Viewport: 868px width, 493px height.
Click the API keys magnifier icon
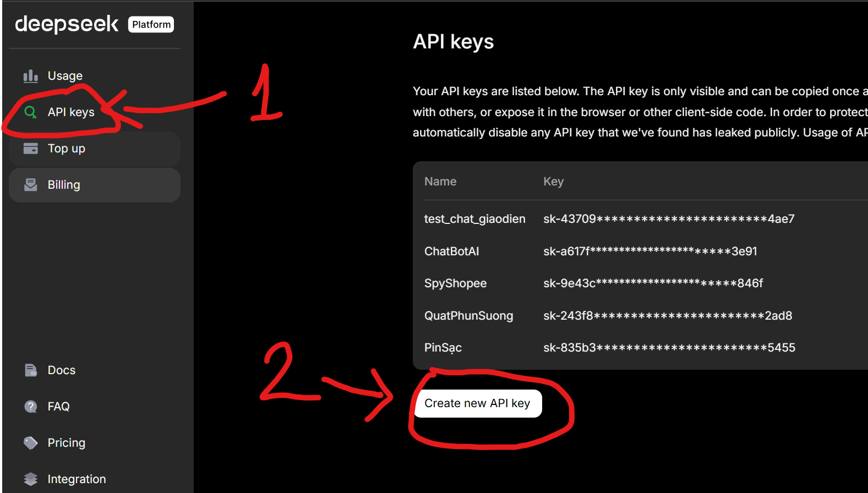click(x=31, y=112)
